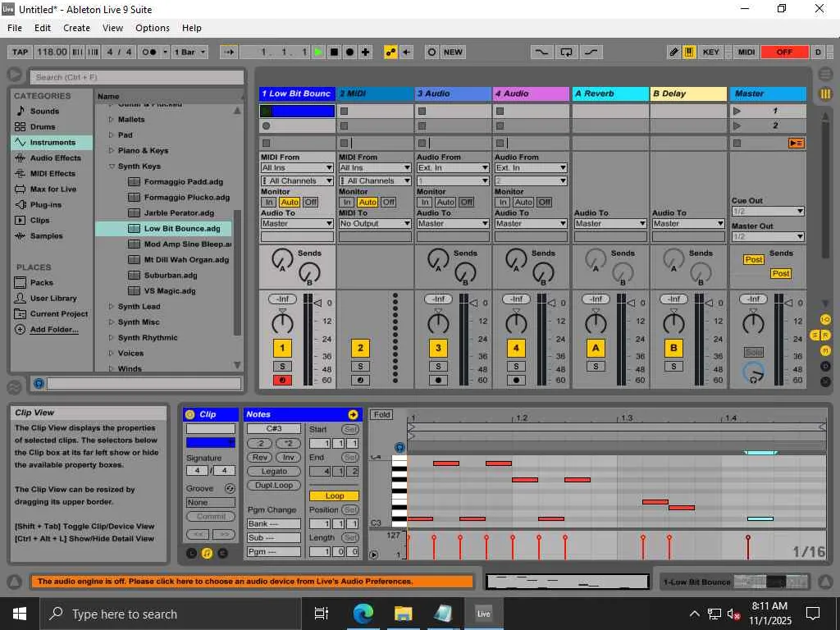Open track 1 Audio To dropdown
Image resolution: width=840 pixels, height=630 pixels.
pyautogui.click(x=297, y=223)
